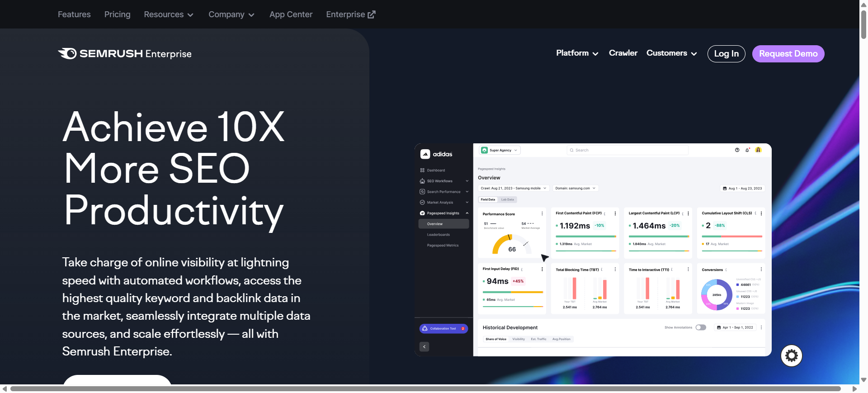Viewport: 868px width, 393px height.
Task: Expand the Resources dropdown in top bar
Action: [168, 14]
